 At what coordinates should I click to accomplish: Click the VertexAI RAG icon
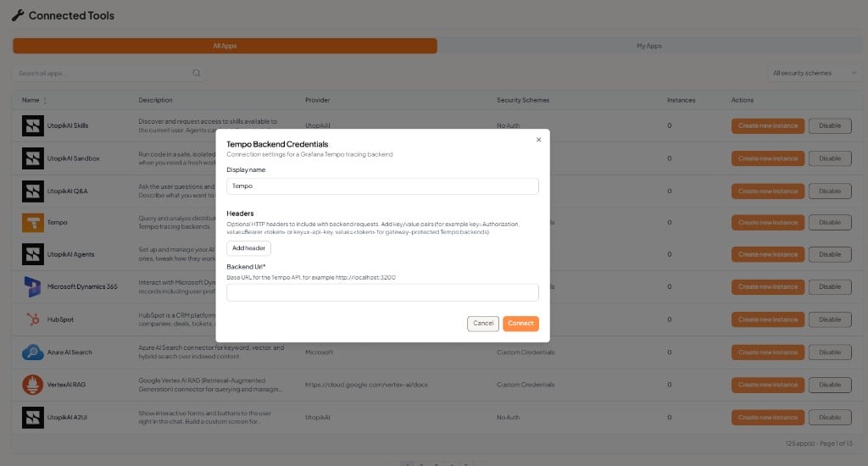33,385
